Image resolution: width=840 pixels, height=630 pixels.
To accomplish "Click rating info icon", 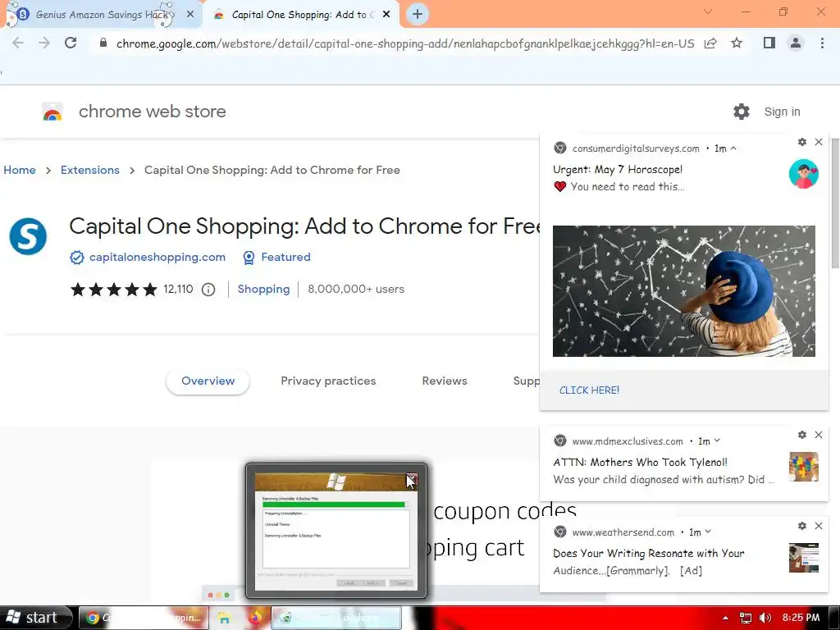I will pos(208,290).
